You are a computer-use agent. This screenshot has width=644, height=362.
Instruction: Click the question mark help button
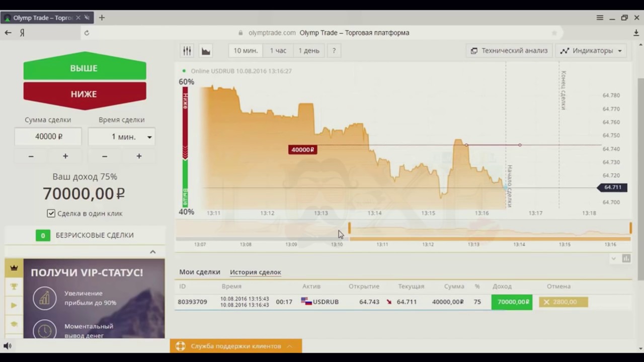coord(334,51)
